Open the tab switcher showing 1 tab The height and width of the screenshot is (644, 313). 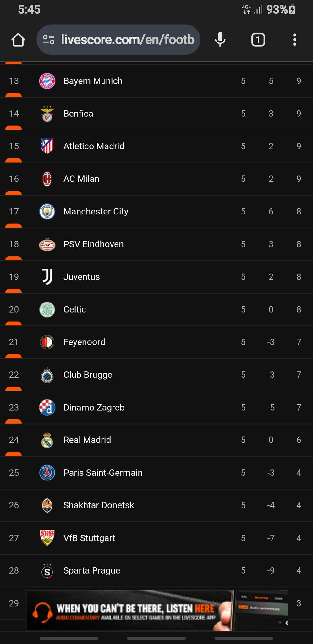coord(258,40)
